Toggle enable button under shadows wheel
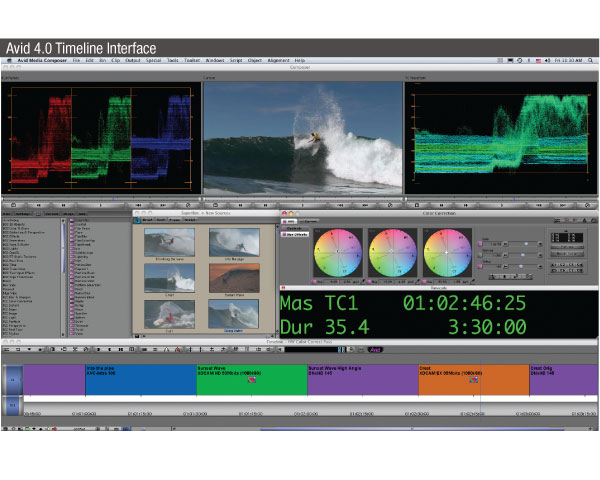This screenshot has height=480, width=600. 314,282
